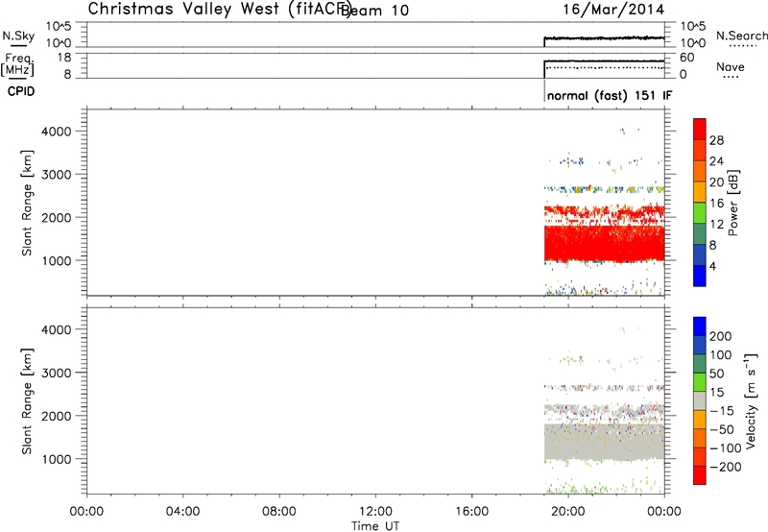Click the date "16/Mar/2014"
This screenshot has width=768, height=532.
coord(613,10)
